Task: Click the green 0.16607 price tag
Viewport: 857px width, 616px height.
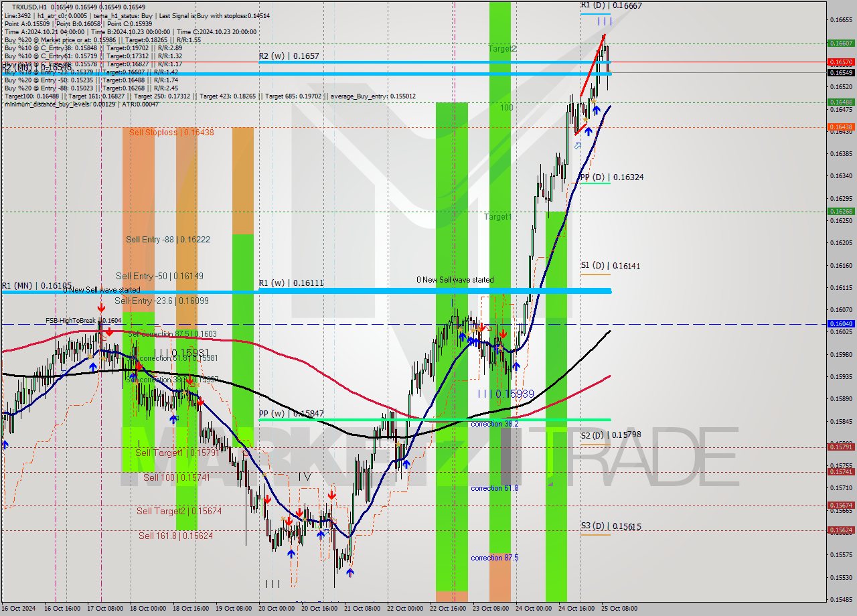Action: tap(841, 43)
